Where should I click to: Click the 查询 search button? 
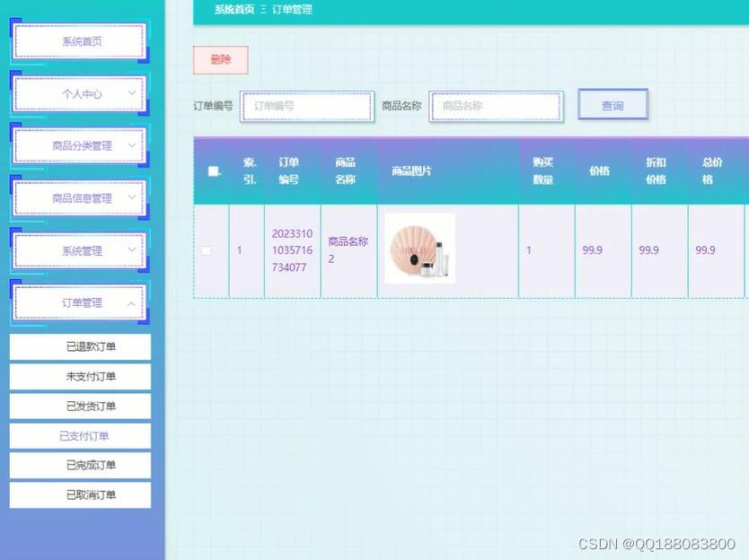pyautogui.click(x=612, y=105)
